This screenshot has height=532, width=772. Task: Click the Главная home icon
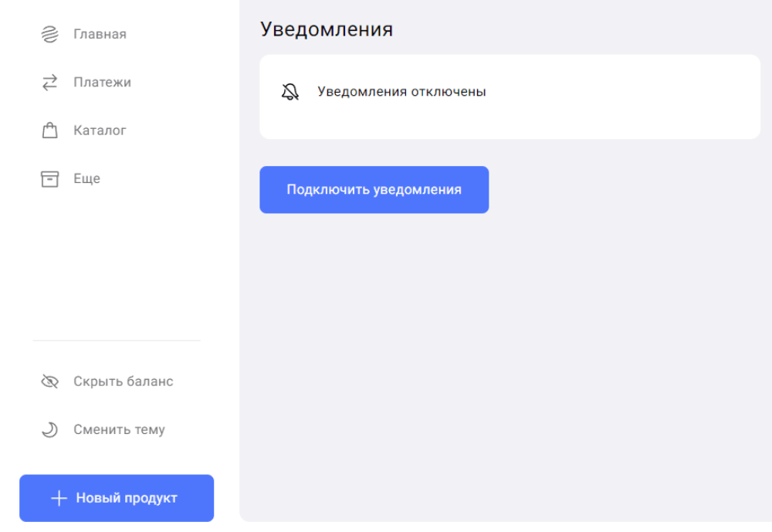point(49,34)
